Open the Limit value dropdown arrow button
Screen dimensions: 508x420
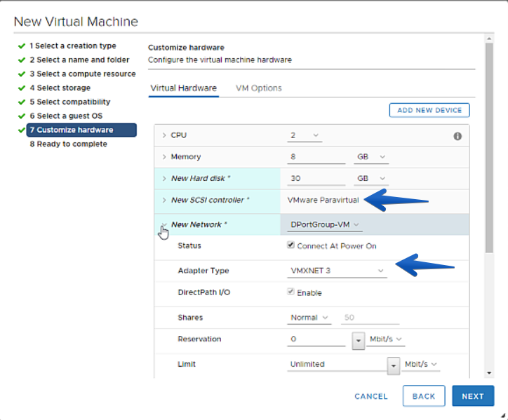pos(394,365)
